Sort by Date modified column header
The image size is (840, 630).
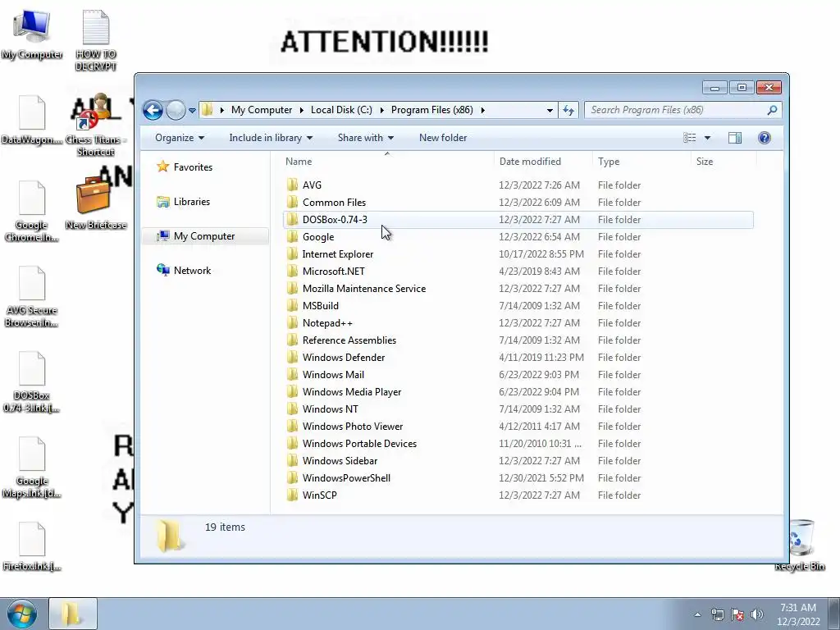pyautogui.click(x=543, y=162)
